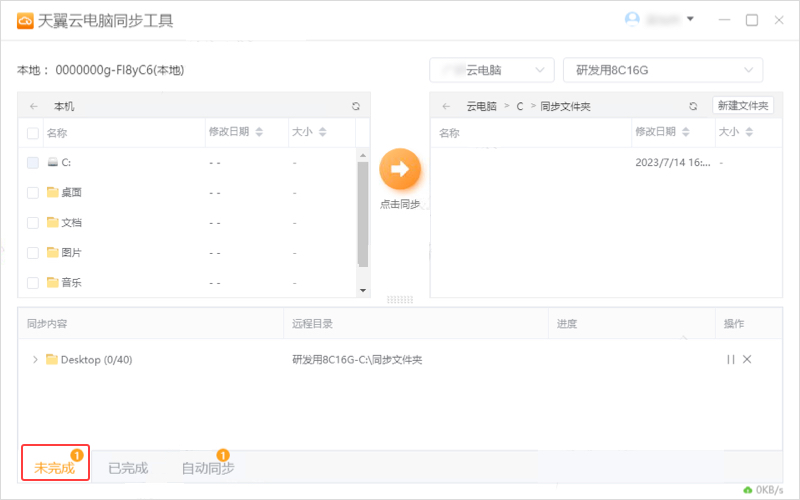800x500 pixels.
Task: Tick the 文档 folder checkbox
Action: pyautogui.click(x=33, y=223)
